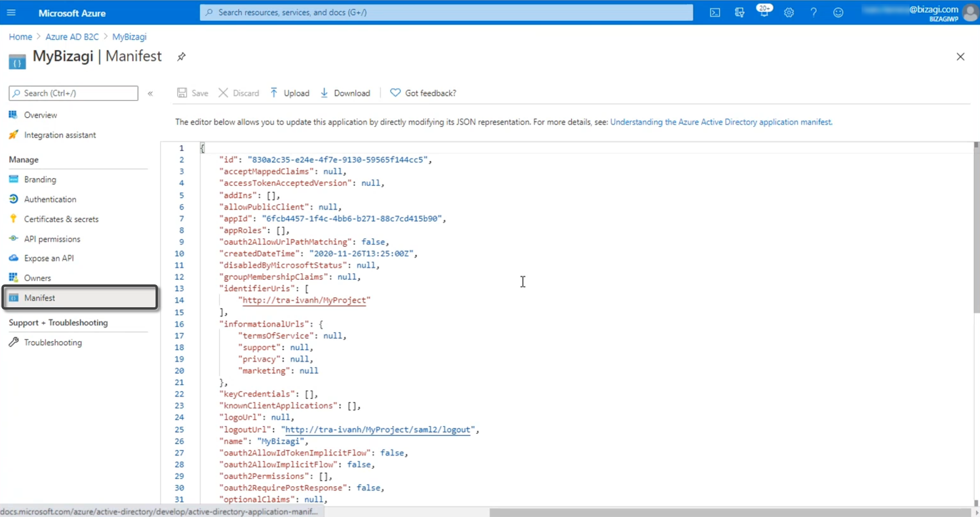Viewport: 980px width, 517px height.
Task: Click the "name": "MyBizagi" line in editor
Action: 264,441
